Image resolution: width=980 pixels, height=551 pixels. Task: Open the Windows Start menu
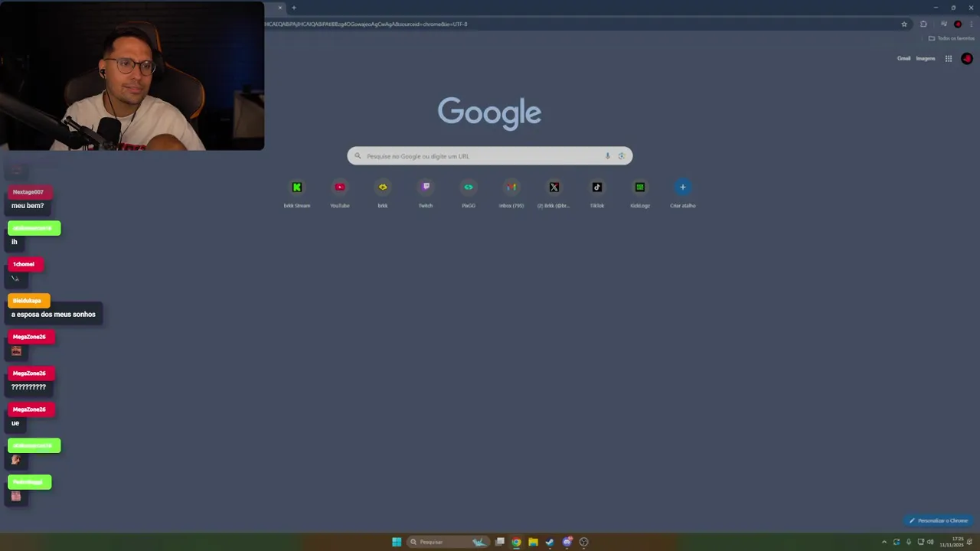pyautogui.click(x=397, y=542)
